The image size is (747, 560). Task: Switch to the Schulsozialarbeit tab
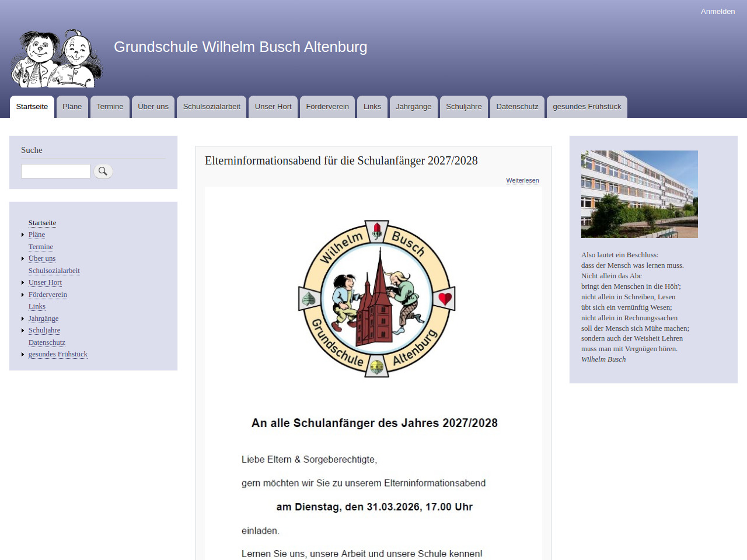211,107
